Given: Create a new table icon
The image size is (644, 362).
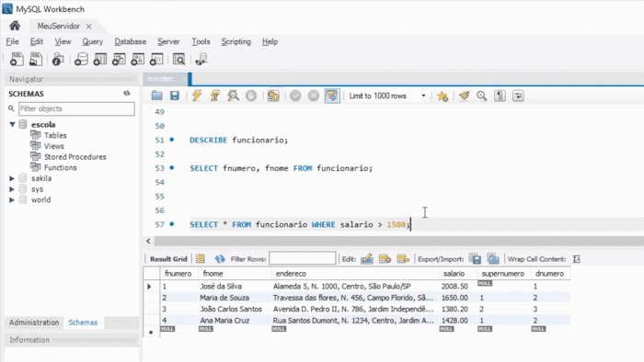Looking at the screenshot, I should click(x=99, y=60).
